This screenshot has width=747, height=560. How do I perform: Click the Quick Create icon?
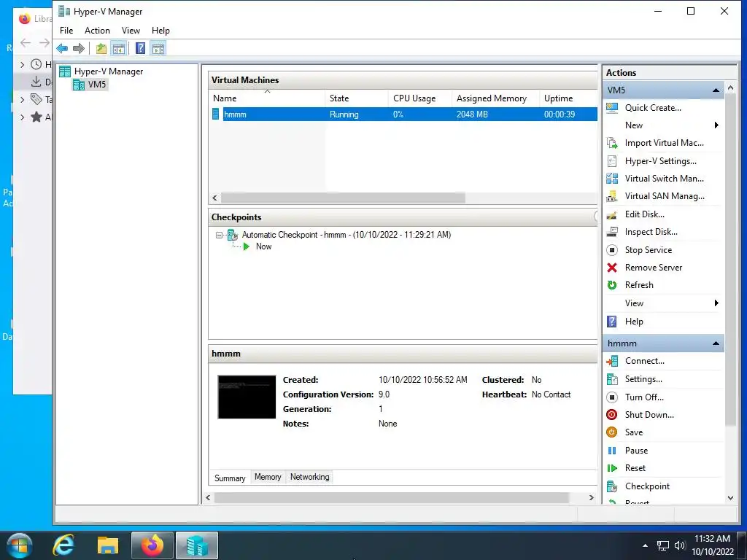(612, 108)
